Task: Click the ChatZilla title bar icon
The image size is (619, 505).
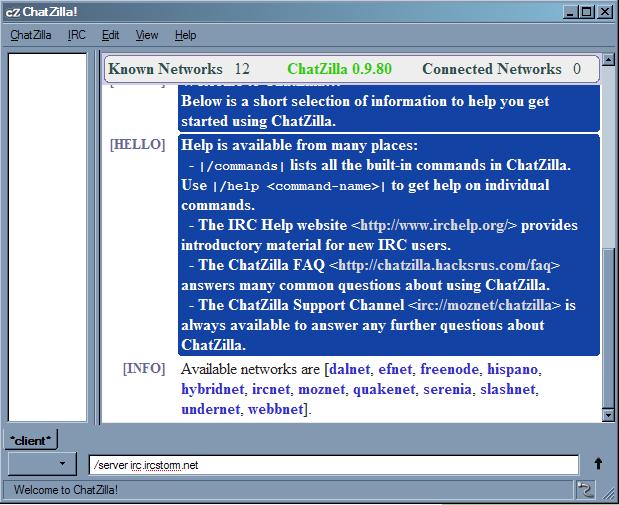Action: pyautogui.click(x=12, y=12)
